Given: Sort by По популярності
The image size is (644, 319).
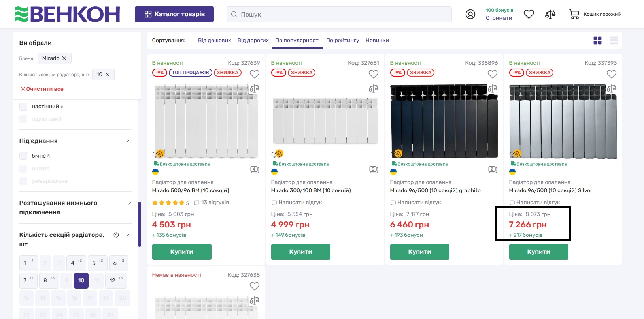Looking at the screenshot, I should coord(297,40).
